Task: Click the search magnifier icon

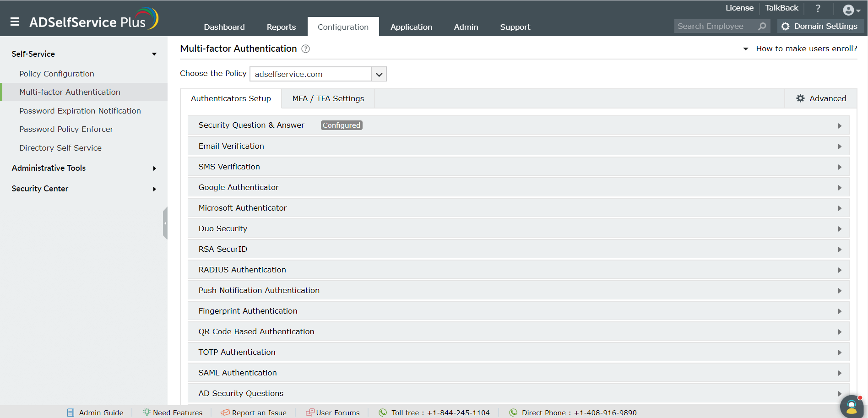Action: [x=762, y=27]
